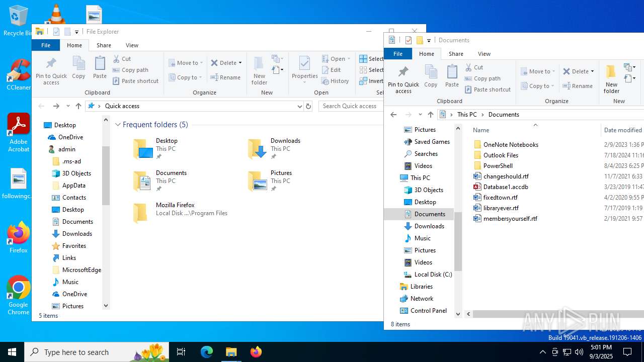Click Cut in Documents window ribbon
This screenshot has height=362, width=644.
[474, 67]
